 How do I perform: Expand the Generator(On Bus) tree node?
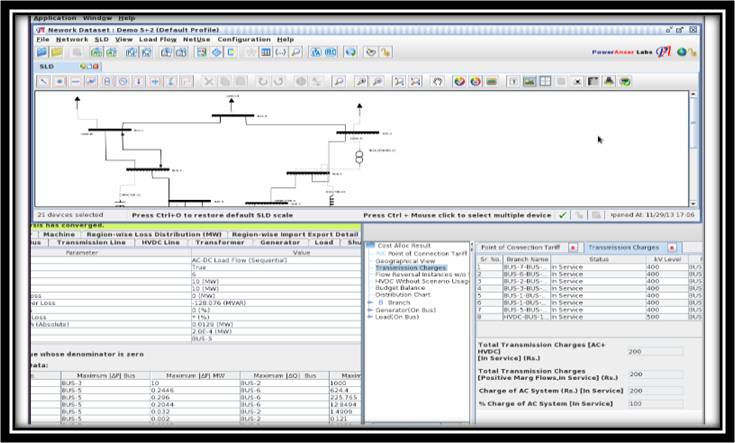tap(370, 310)
